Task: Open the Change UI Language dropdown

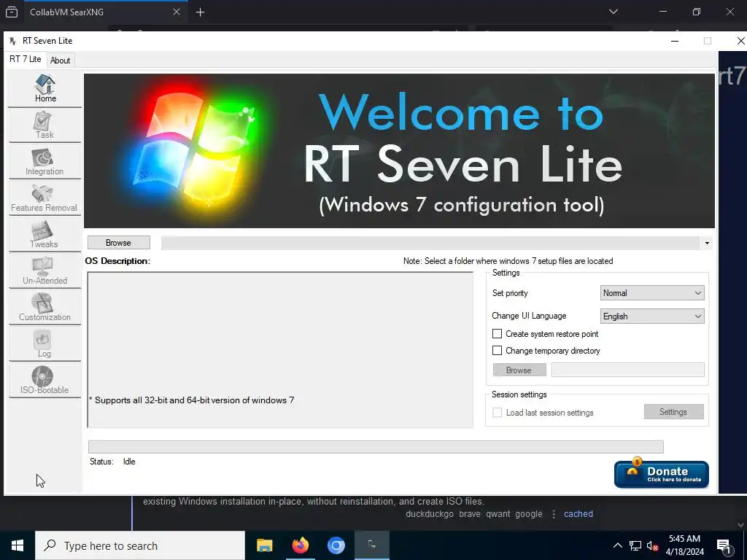Action: 652,316
